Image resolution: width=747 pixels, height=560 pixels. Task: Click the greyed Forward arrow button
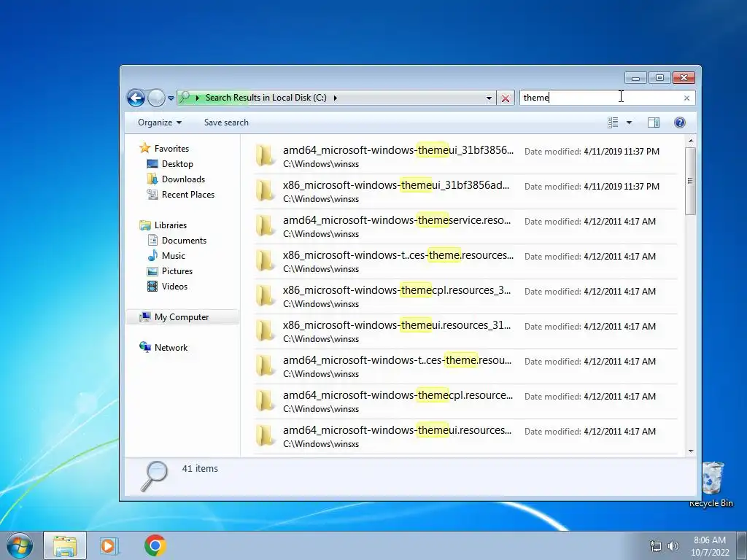tap(156, 98)
